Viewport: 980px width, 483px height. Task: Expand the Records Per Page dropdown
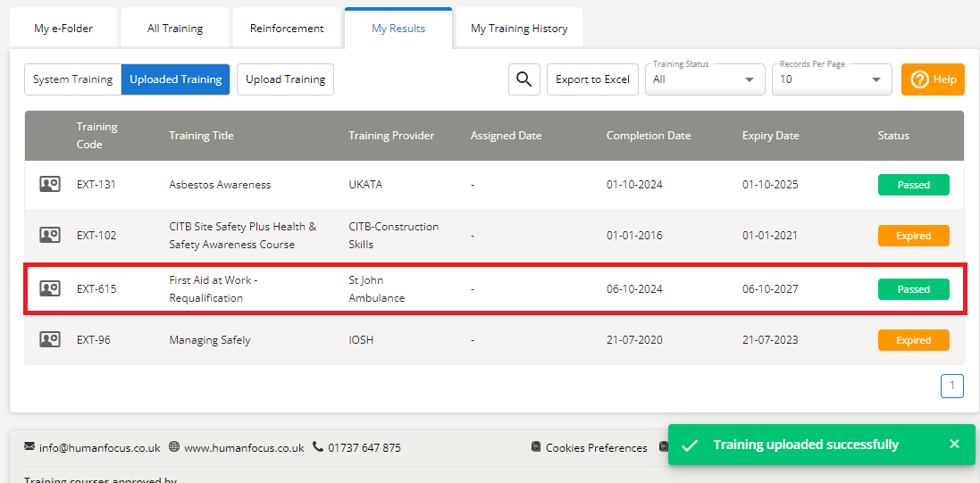tap(831, 79)
